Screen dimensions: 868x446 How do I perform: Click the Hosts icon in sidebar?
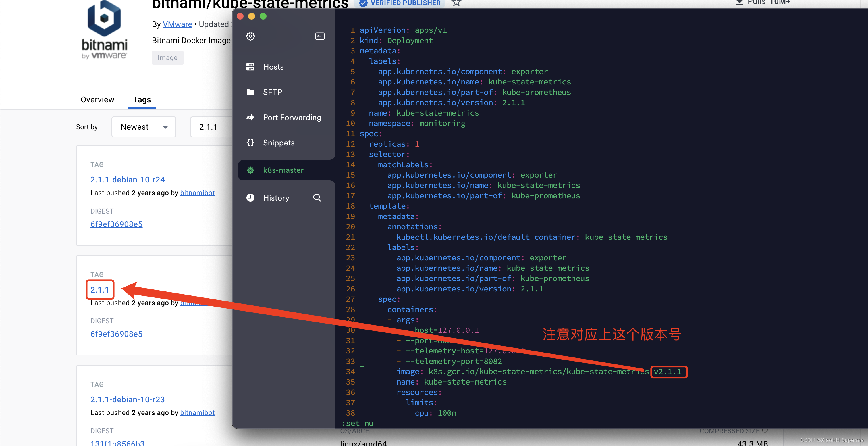coord(250,67)
